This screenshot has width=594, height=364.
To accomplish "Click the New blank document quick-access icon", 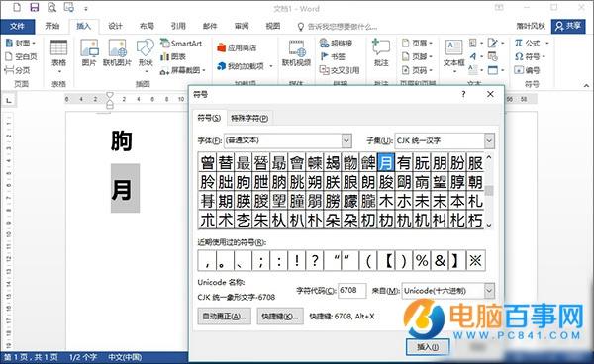I will (x=17, y=7).
